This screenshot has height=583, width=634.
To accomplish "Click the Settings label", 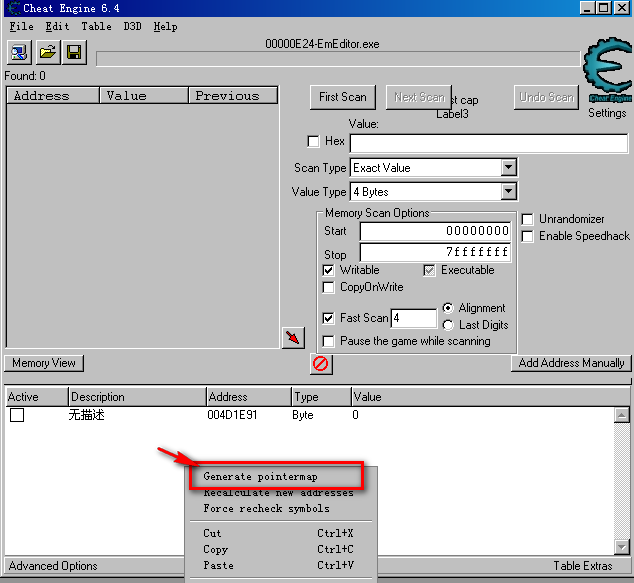I will [x=607, y=113].
